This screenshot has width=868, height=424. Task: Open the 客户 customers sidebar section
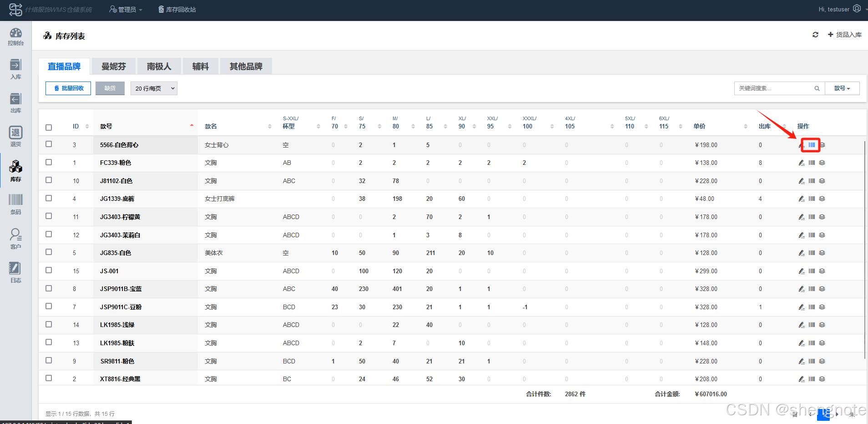[15, 239]
